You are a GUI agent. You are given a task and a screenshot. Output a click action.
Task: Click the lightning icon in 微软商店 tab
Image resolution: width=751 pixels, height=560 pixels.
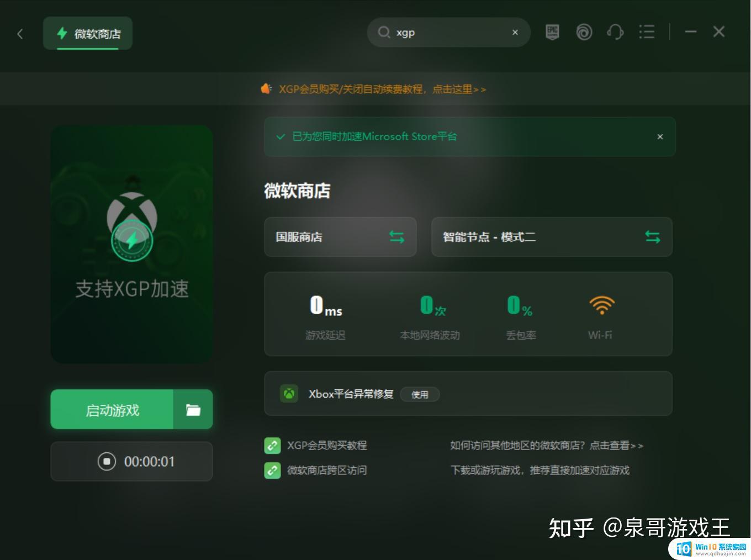point(62,33)
